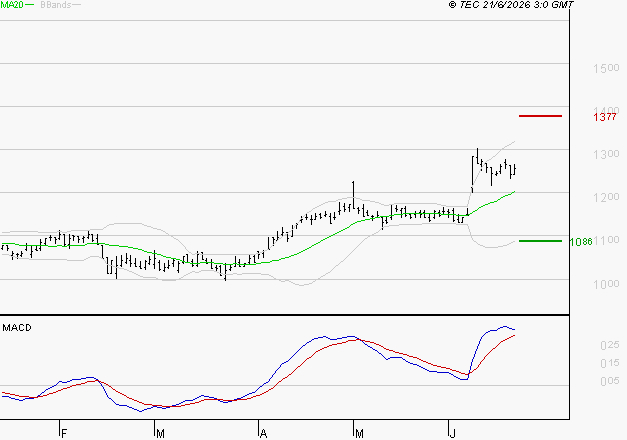
Task: Click the BBands legend label
Action: click(x=56, y=5)
